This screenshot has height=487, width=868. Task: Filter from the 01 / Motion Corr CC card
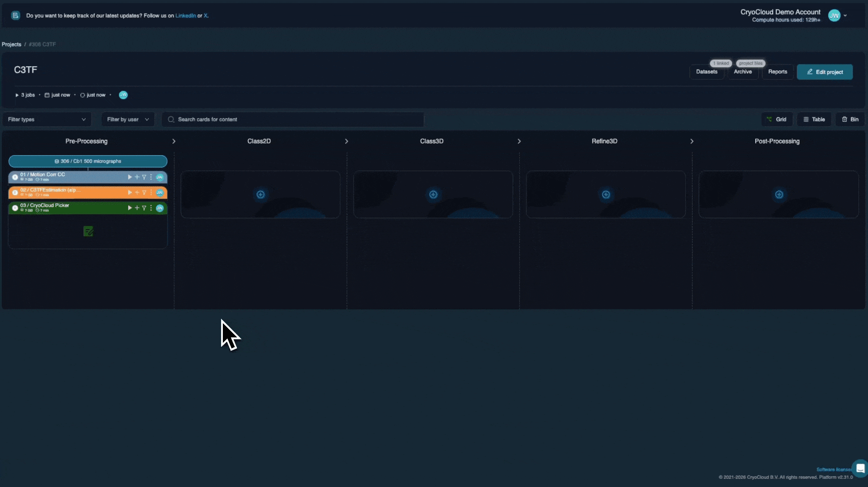(x=144, y=177)
